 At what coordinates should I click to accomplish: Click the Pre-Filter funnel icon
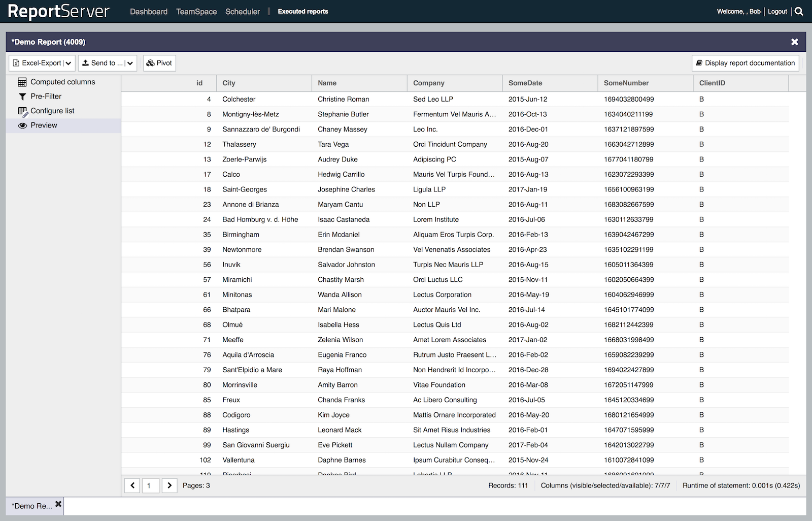[22, 96]
